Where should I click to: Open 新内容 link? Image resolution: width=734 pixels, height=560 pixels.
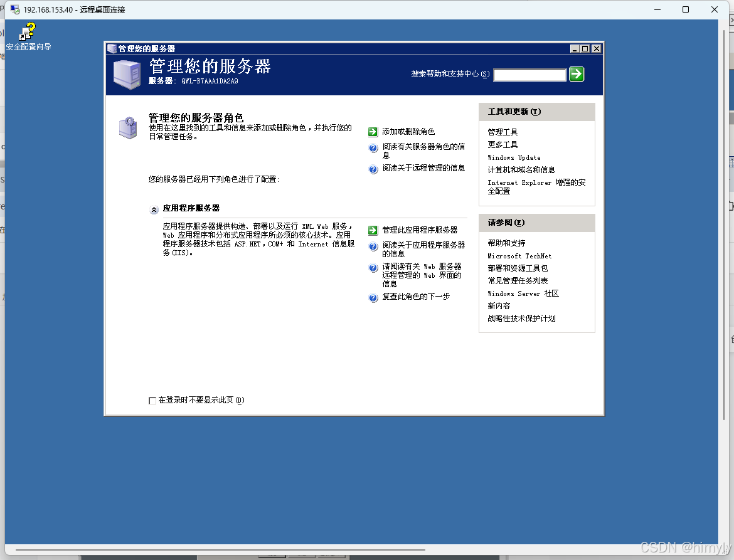499,306
